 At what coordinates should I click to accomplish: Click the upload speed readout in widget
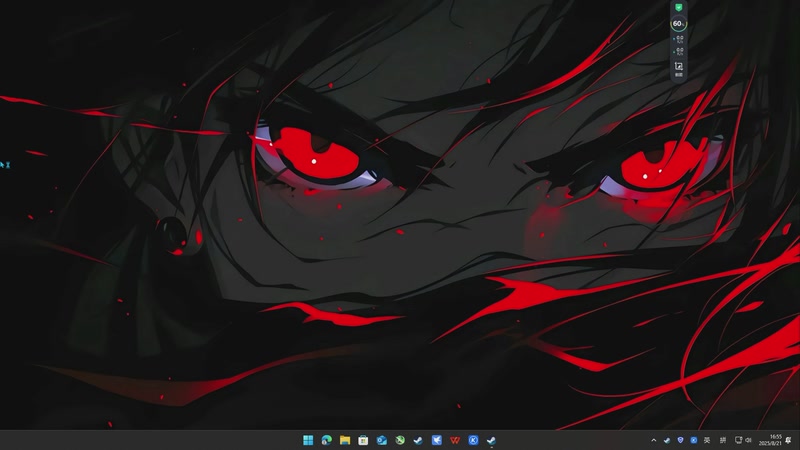[x=679, y=39]
